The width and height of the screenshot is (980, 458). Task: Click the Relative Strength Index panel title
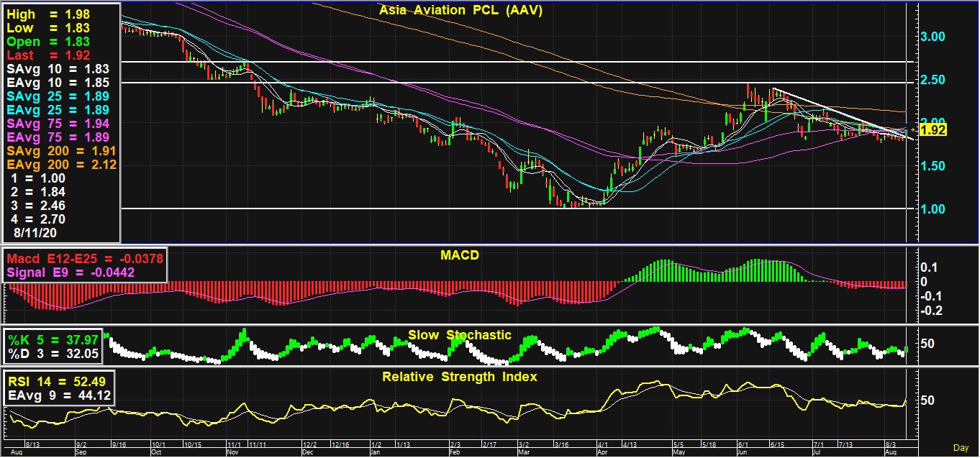(460, 377)
